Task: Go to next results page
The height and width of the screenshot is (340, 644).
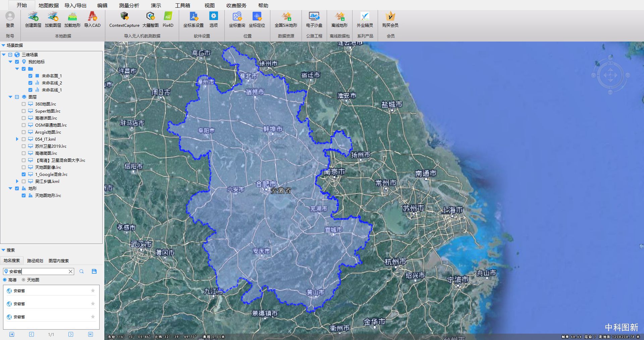Action: pos(71,334)
